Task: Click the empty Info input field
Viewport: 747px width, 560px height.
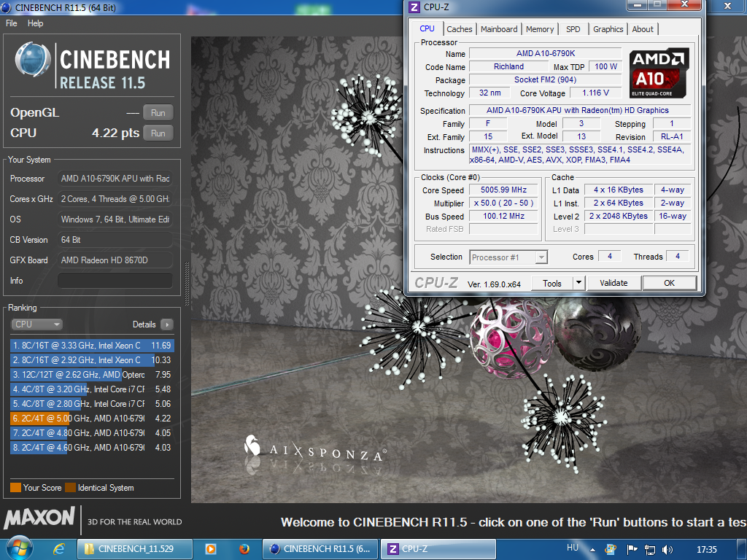Action: click(x=115, y=281)
